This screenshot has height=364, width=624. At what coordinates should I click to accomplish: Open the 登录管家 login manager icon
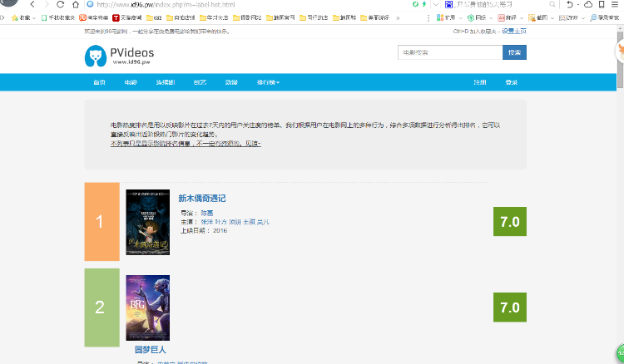pos(593,18)
